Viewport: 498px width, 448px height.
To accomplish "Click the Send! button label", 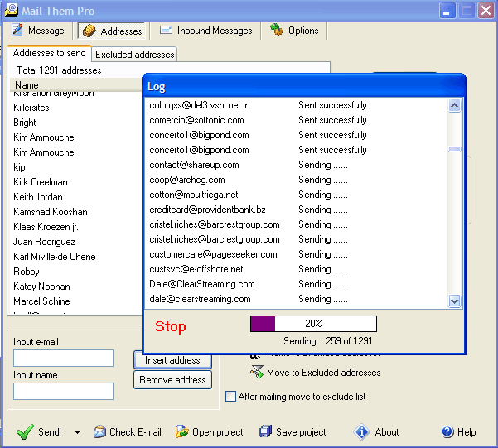I will click(x=50, y=432).
